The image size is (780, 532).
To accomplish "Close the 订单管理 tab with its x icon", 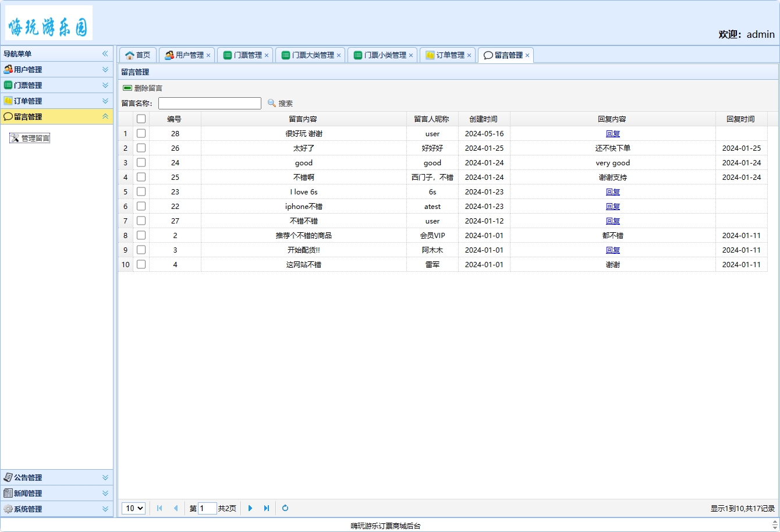I will [x=469, y=55].
